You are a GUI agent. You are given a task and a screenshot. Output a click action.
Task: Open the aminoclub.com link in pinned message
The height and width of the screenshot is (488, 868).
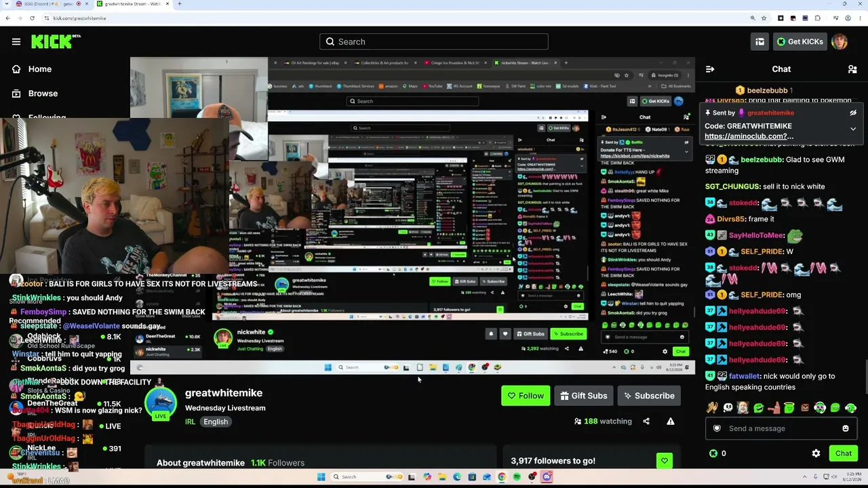(749, 136)
